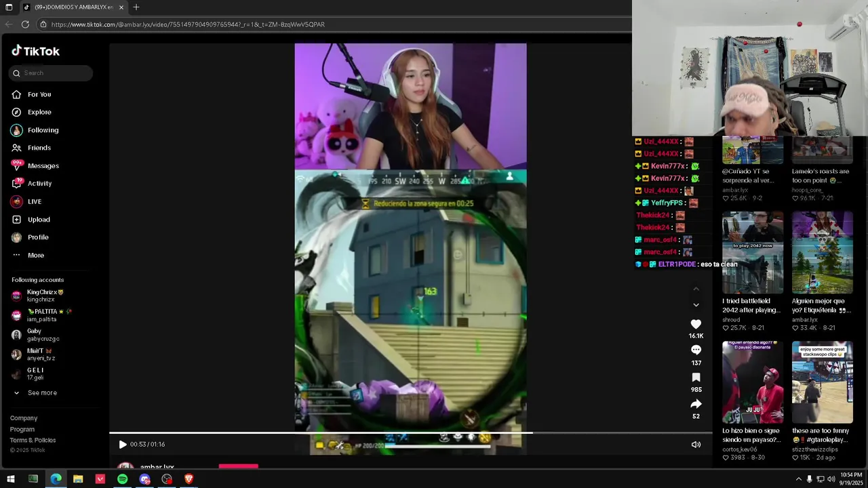Image resolution: width=868 pixels, height=488 pixels.
Task: Click the ELTR1PODE chat message
Action: (686, 264)
